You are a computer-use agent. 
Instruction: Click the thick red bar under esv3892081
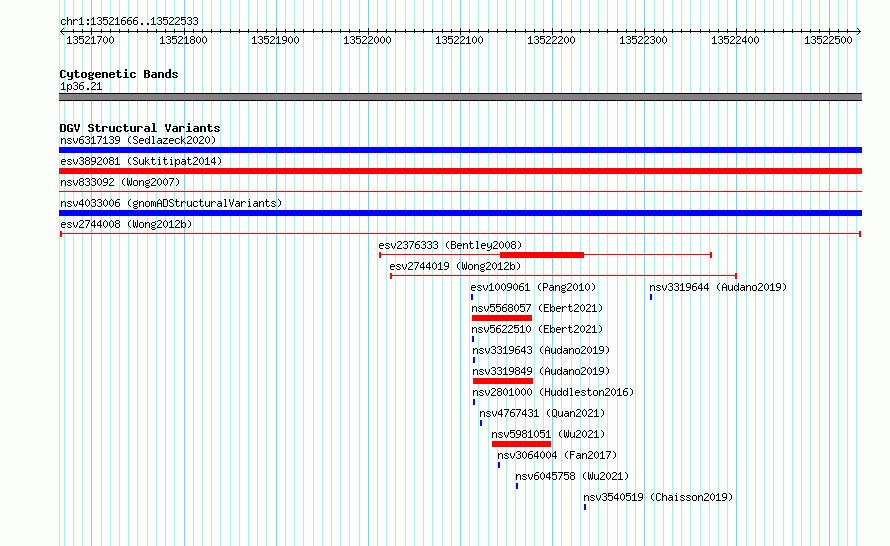point(460,171)
